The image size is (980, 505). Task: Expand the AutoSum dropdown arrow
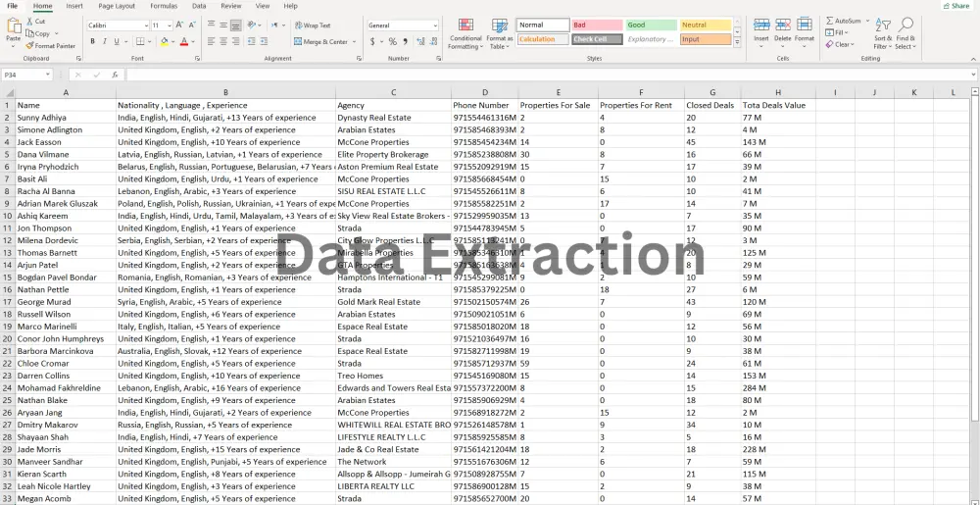[867, 21]
